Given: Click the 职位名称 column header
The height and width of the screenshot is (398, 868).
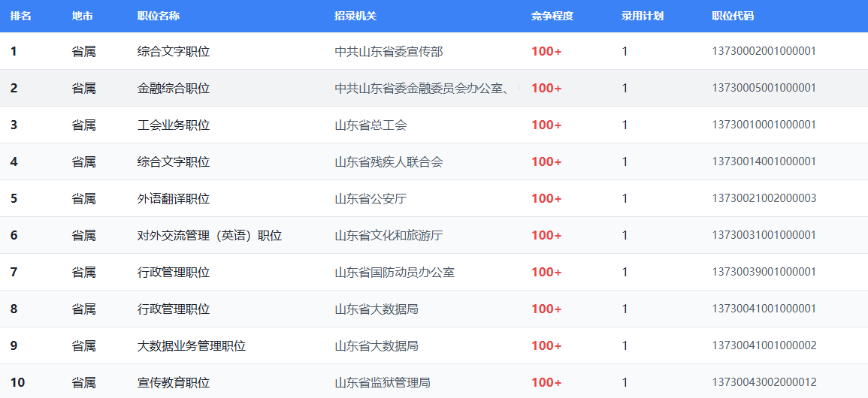Looking at the screenshot, I should [x=159, y=16].
